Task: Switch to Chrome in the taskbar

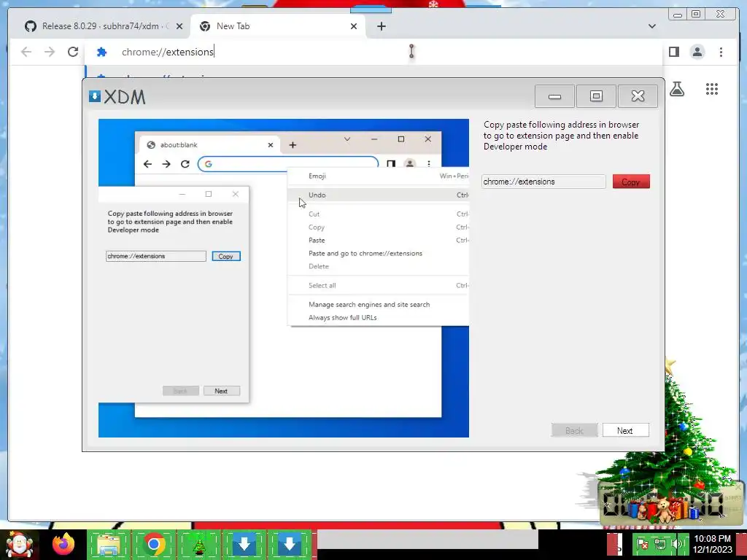Action: [153, 544]
